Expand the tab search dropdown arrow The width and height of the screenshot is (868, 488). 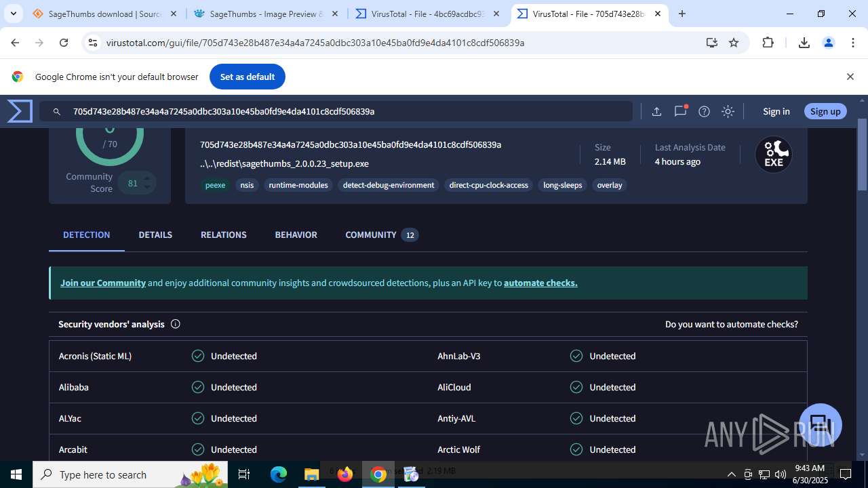pos(13,14)
